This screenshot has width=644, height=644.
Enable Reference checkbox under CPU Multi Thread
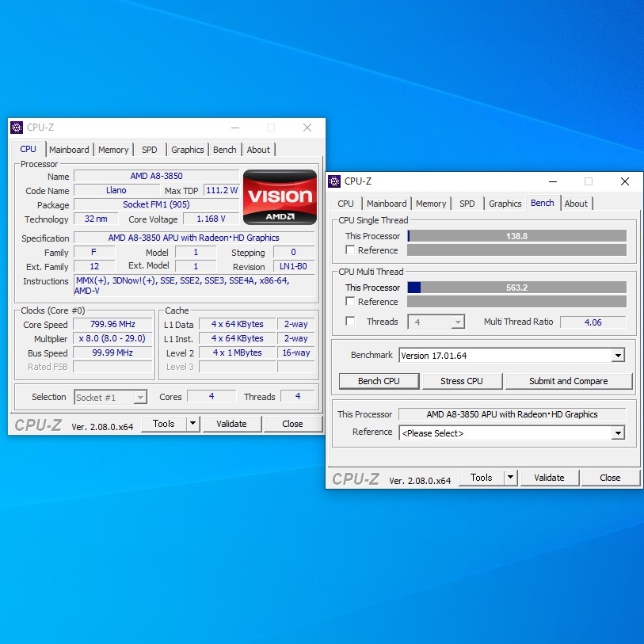[x=350, y=302]
